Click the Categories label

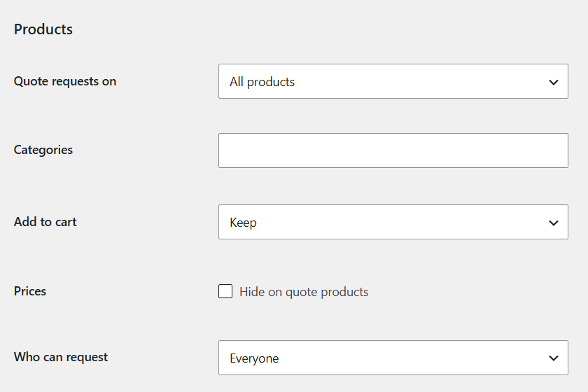tap(43, 150)
